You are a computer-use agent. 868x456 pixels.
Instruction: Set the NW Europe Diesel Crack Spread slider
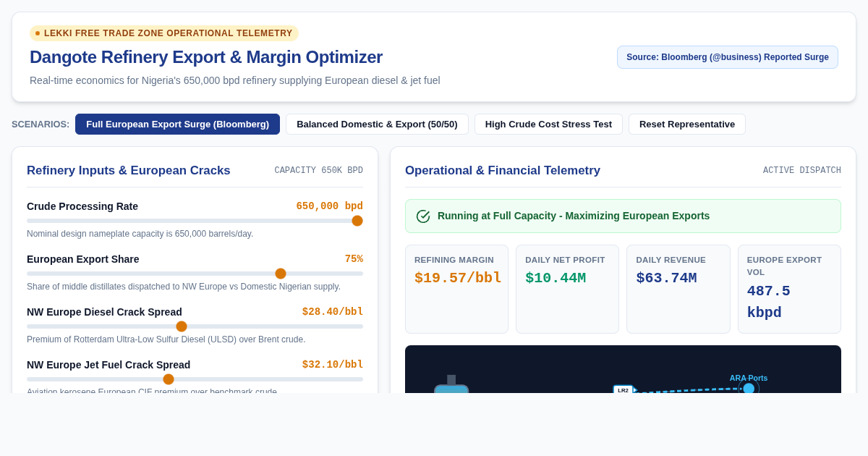pyautogui.click(x=182, y=326)
